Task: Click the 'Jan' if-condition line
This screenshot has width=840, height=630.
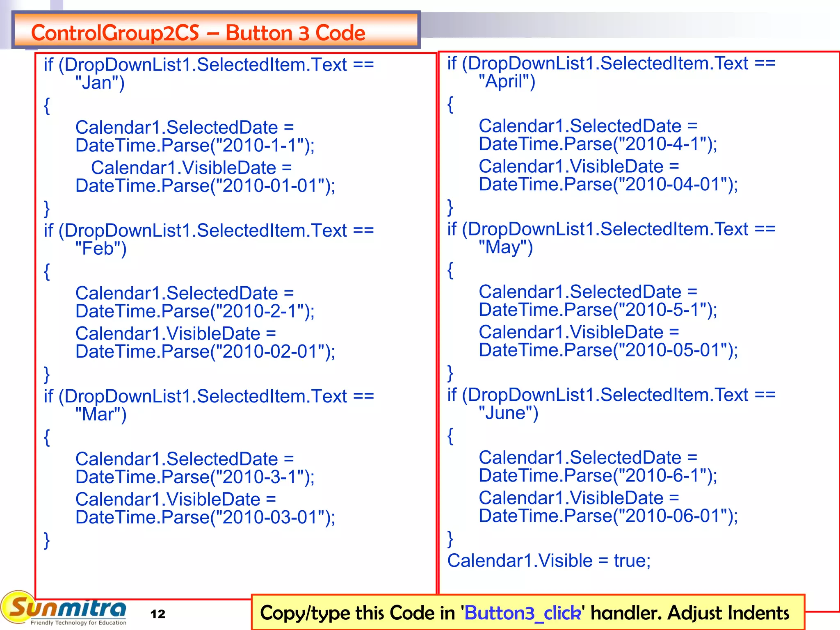Action: click(209, 65)
